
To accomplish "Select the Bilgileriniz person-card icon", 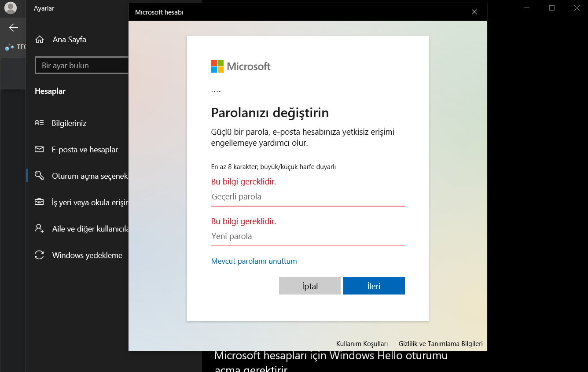I will (x=39, y=123).
